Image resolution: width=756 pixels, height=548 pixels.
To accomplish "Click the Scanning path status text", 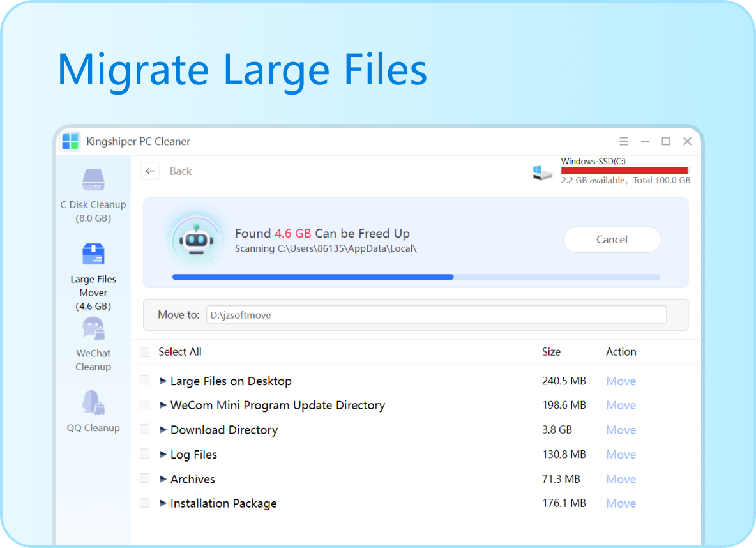I will pyautogui.click(x=326, y=248).
